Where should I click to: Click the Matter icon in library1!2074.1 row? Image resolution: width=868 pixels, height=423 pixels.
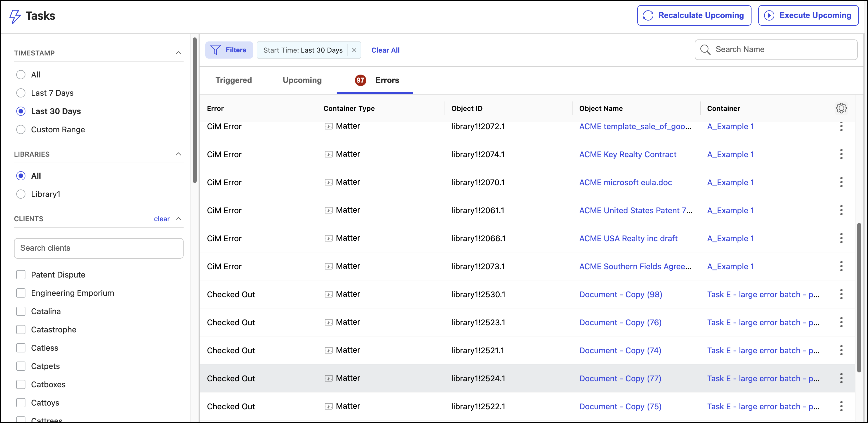[328, 154]
